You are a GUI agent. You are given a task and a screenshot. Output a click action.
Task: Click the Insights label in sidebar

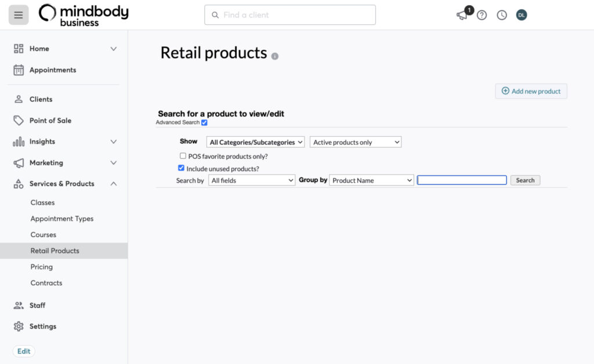click(x=42, y=141)
